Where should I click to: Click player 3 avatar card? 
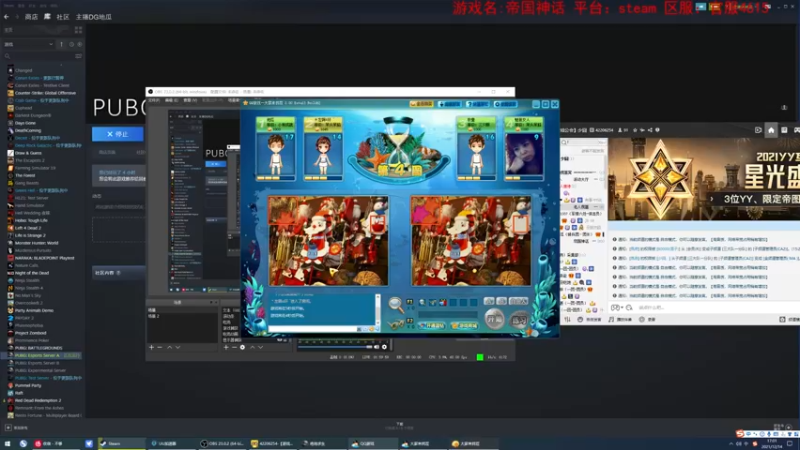pyautogui.click(x=476, y=149)
